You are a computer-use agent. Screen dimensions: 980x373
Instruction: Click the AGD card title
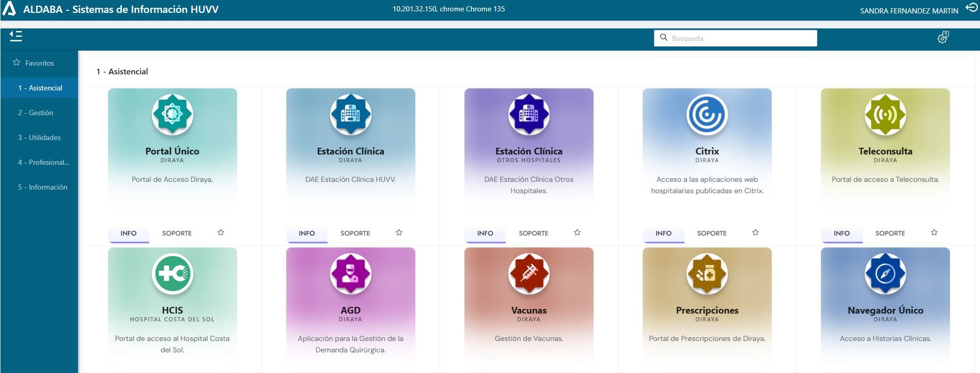351,310
